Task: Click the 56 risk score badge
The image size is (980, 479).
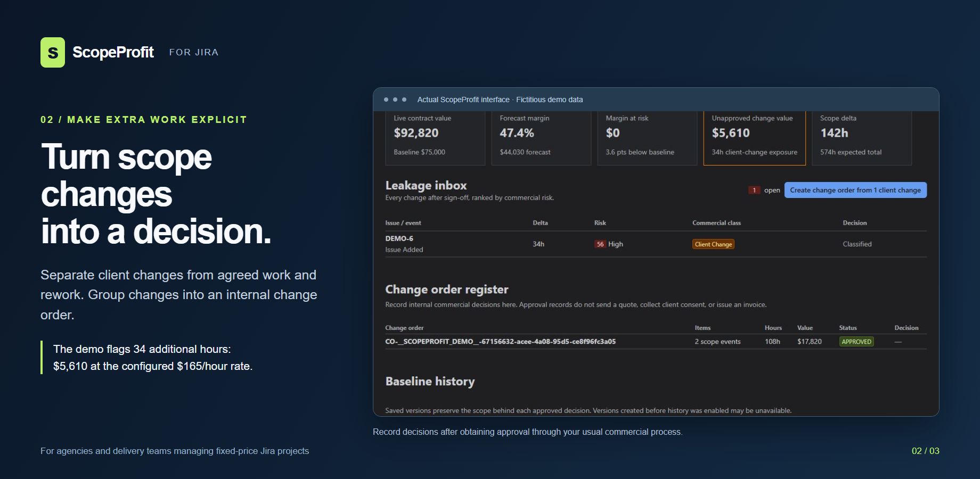Action: tap(600, 244)
